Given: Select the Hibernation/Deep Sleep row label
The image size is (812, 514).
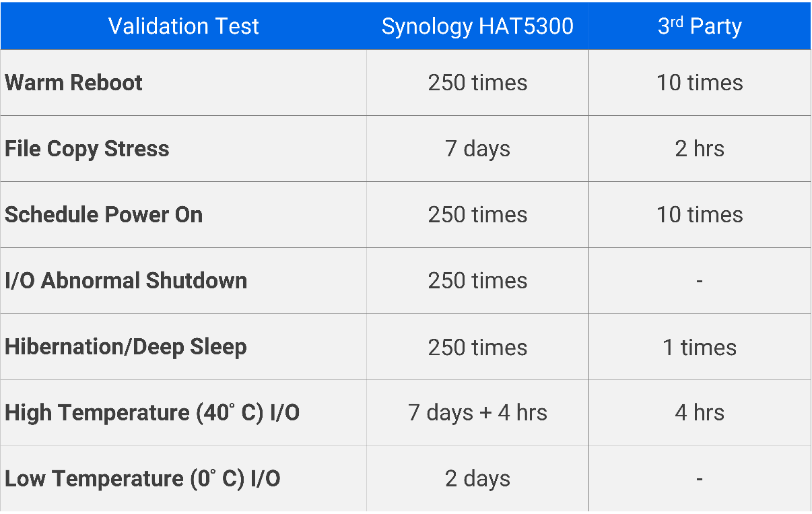Looking at the screenshot, I should tap(126, 347).
